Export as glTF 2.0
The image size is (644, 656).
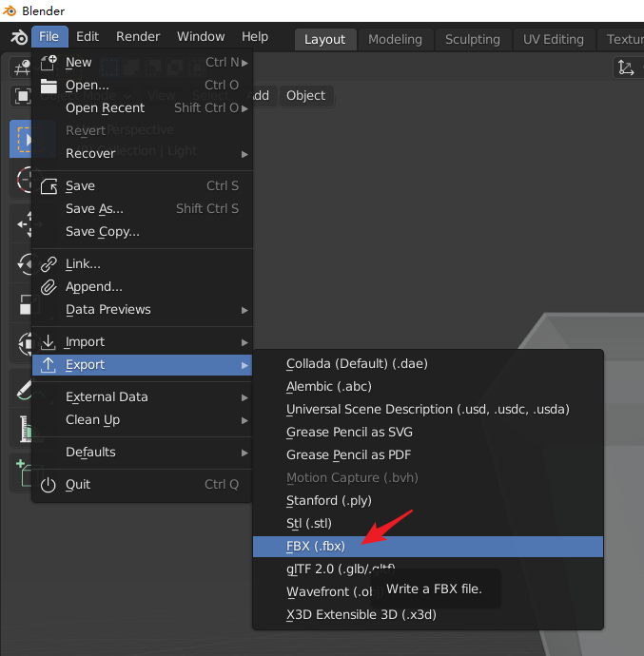pos(428,569)
